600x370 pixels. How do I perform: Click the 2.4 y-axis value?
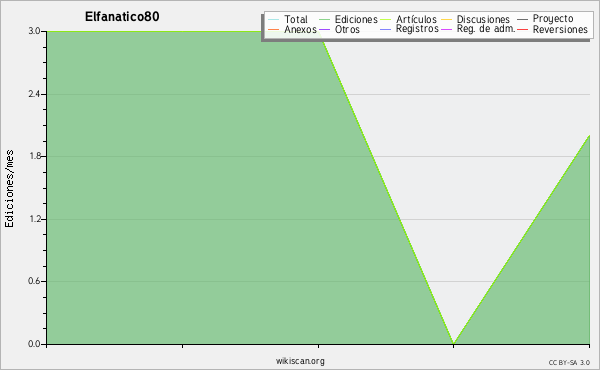[34, 94]
